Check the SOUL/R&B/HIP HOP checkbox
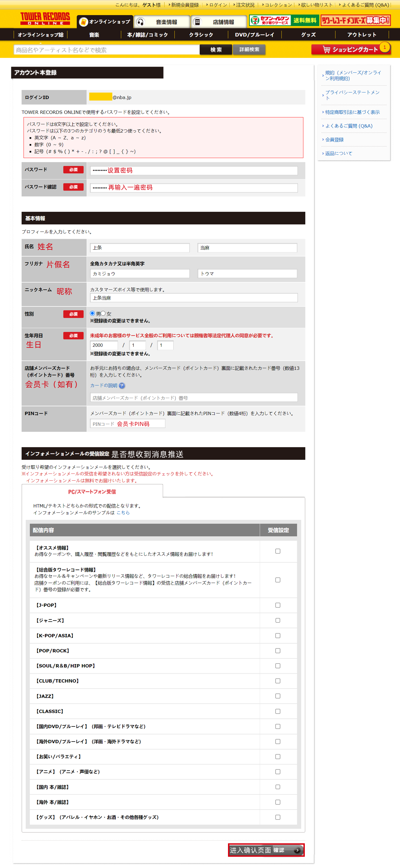This screenshot has height=868, width=400. click(x=278, y=666)
